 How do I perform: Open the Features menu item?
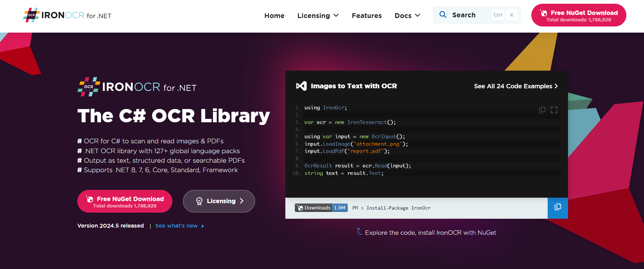366,16
